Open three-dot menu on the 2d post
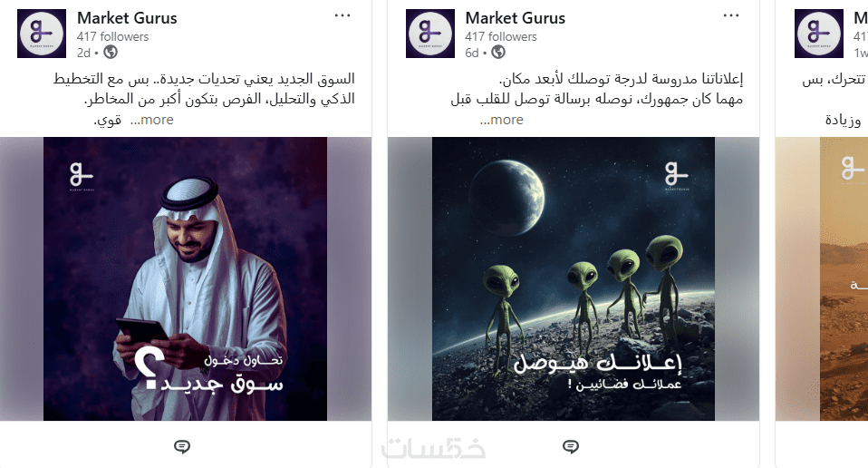The height and width of the screenshot is (468, 868). [342, 15]
